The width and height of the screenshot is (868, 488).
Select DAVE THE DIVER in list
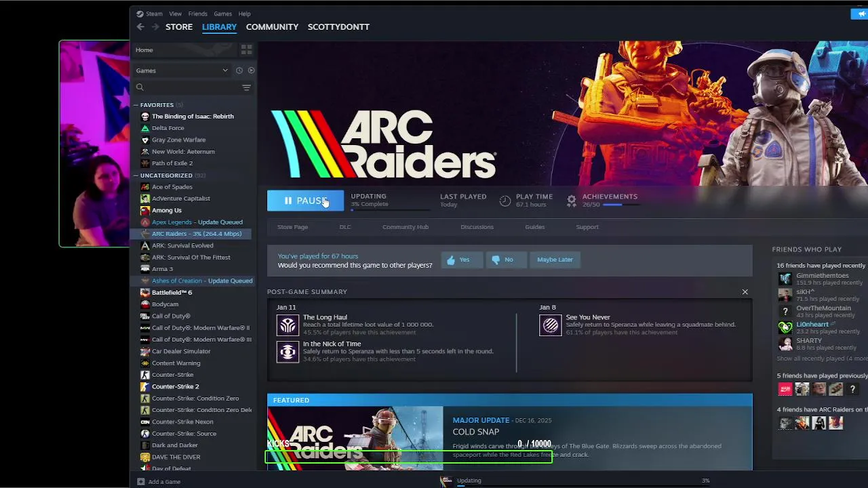[x=176, y=457]
